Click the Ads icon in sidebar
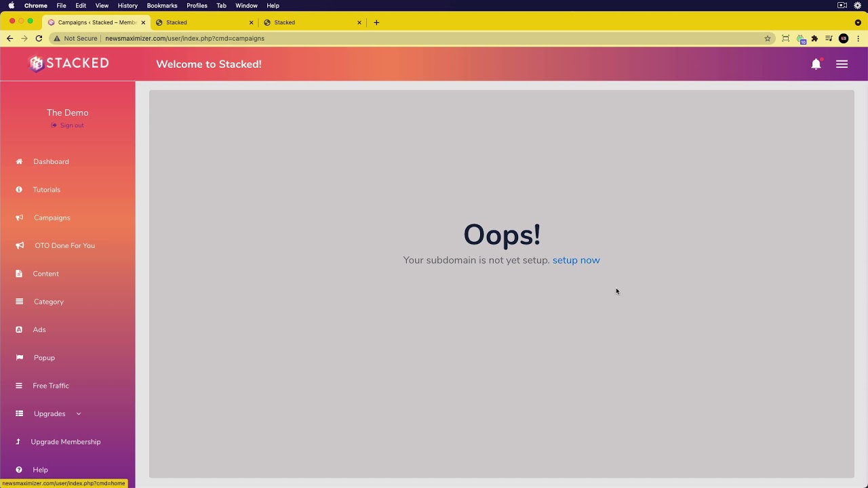 (x=19, y=329)
